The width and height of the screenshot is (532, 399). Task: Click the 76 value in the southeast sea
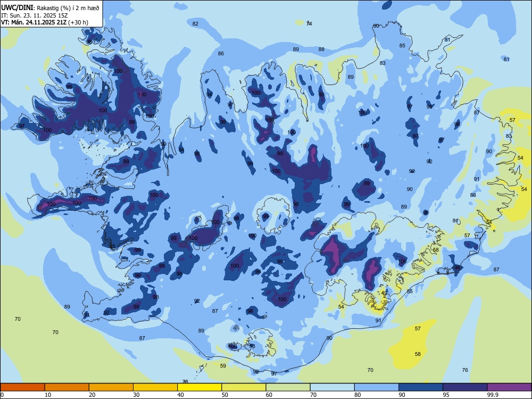[465, 370]
